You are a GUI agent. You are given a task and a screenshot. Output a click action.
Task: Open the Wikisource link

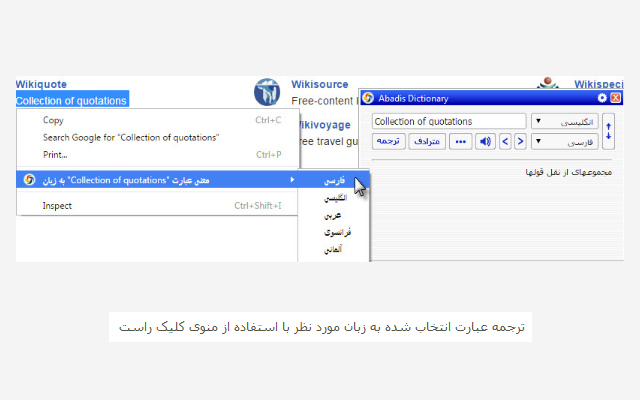click(x=320, y=84)
